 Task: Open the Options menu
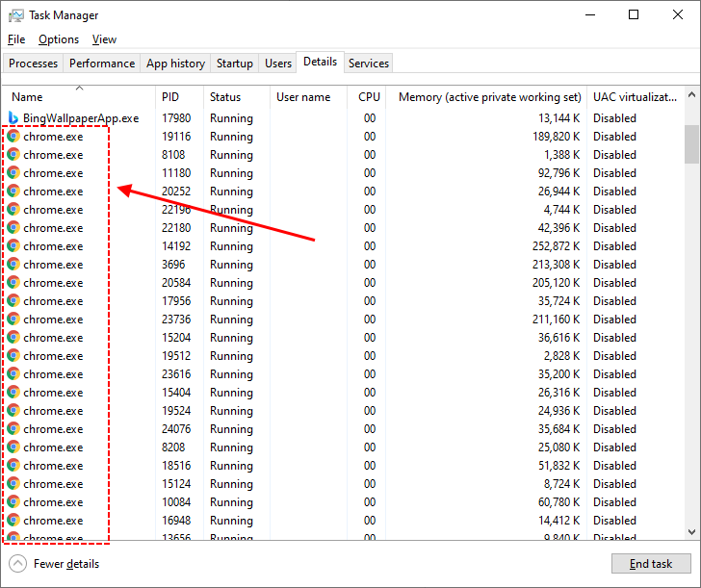59,39
